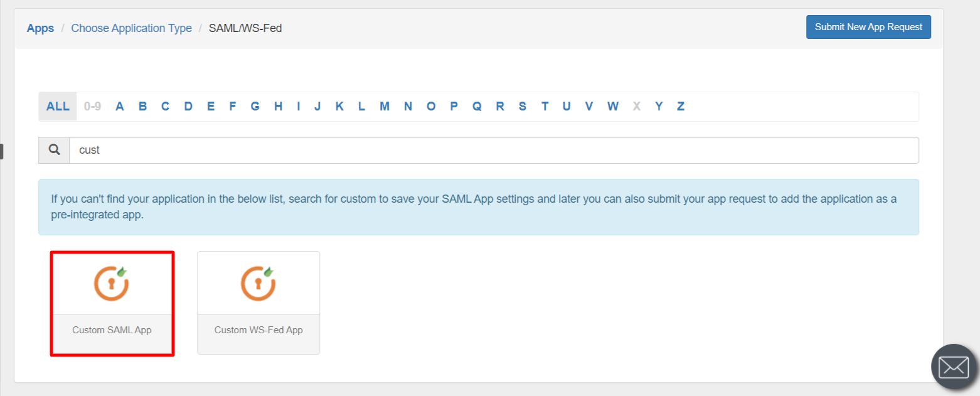Filter apps by letter X

click(x=637, y=106)
